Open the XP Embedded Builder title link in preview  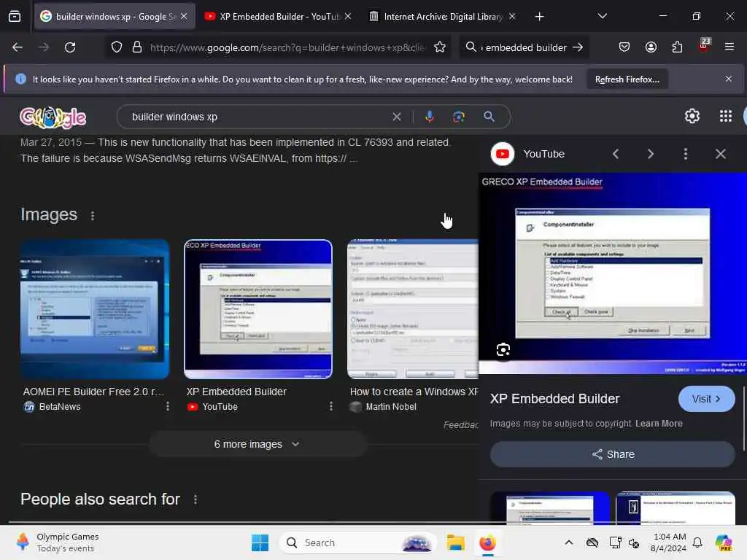[x=555, y=399]
